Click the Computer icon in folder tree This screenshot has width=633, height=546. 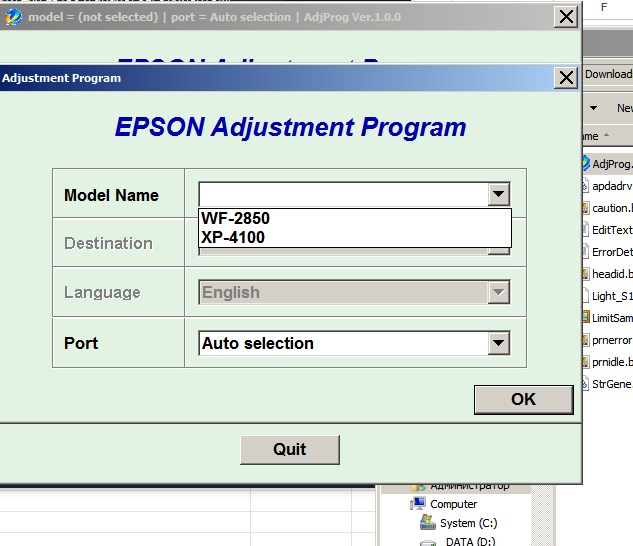(419, 504)
